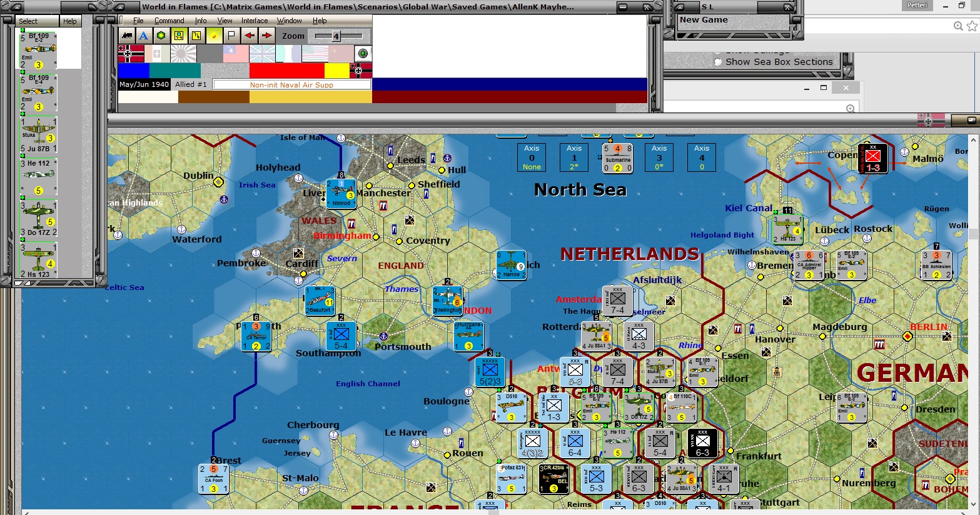Open the Command menu
980x515 pixels.
[169, 21]
